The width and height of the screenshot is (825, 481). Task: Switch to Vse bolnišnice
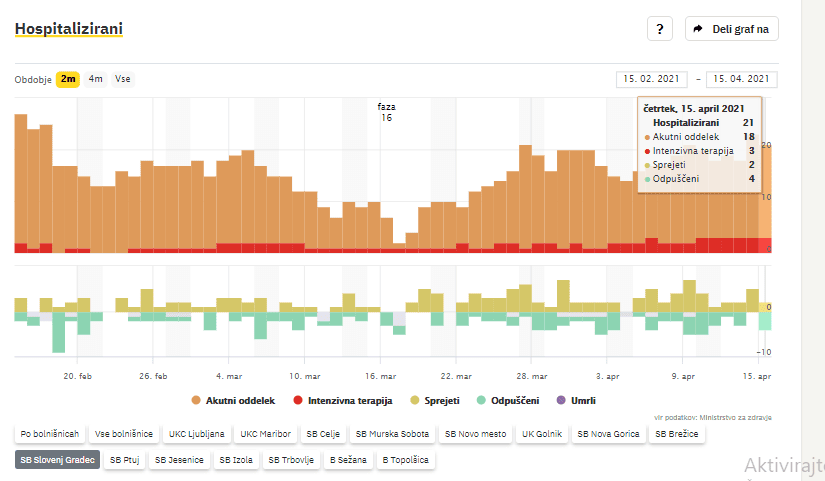point(125,435)
